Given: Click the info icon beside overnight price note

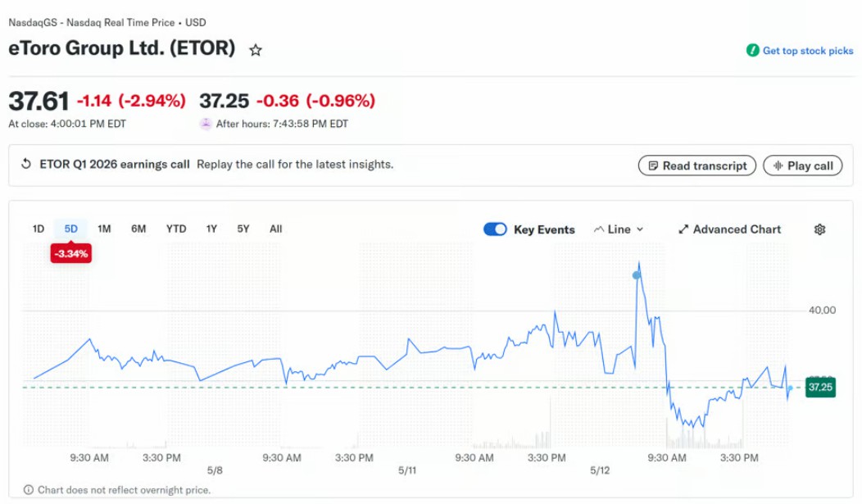Looking at the screenshot, I should pyautogui.click(x=28, y=490).
